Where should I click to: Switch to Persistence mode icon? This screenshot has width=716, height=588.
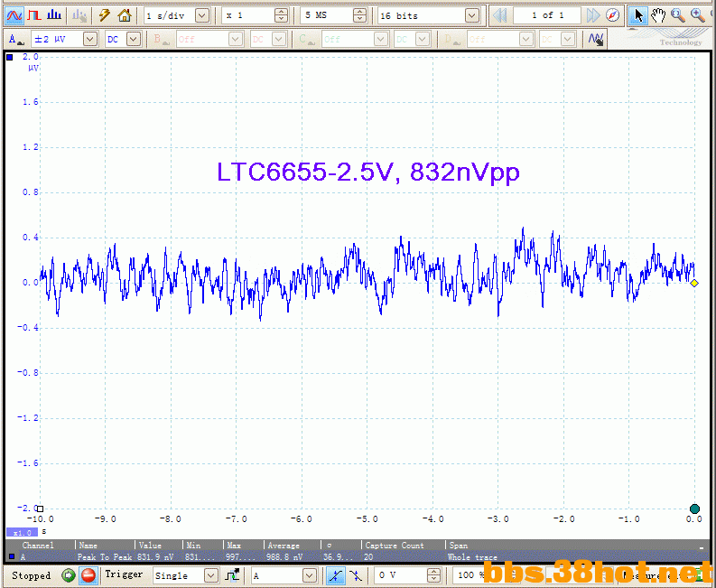34,15
